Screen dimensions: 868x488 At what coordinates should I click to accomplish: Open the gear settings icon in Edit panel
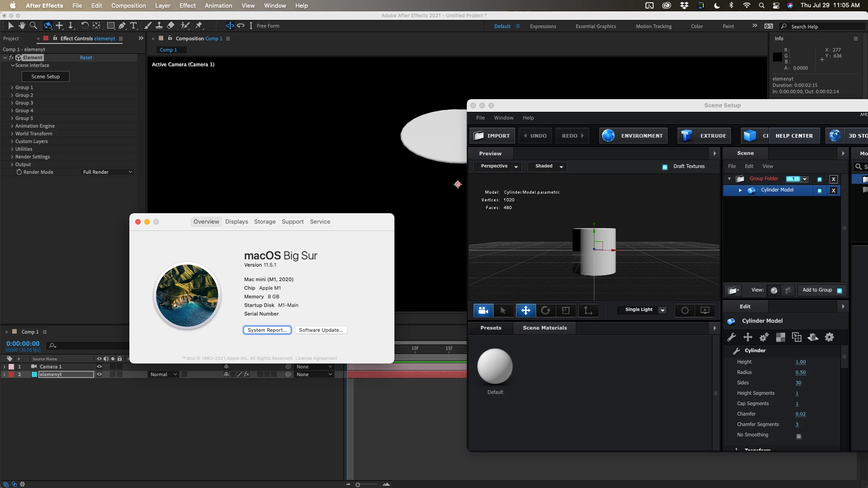[x=829, y=337]
